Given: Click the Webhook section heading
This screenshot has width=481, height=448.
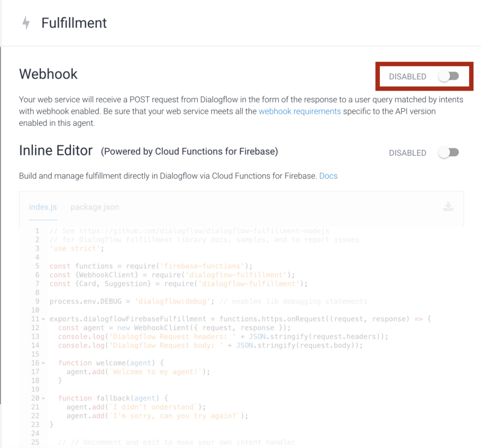Looking at the screenshot, I should pyautogui.click(x=48, y=74).
